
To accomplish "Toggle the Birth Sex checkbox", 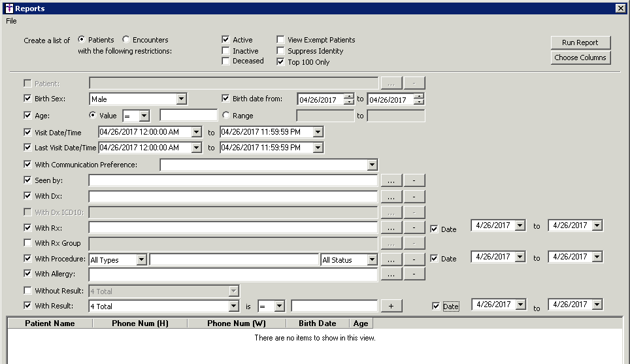I will coord(27,99).
